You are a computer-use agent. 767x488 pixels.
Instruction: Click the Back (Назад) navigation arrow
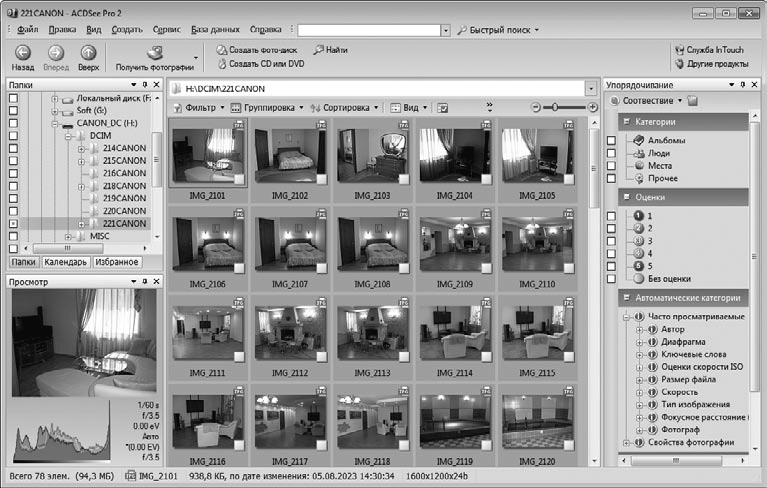[22, 53]
